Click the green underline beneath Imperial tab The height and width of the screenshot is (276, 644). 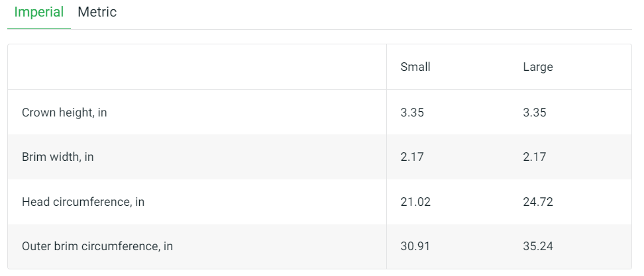coord(39,29)
